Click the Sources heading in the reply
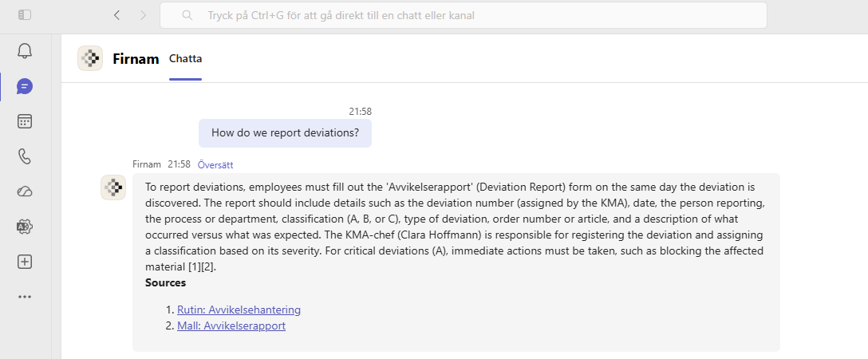The image size is (868, 359). tap(165, 282)
